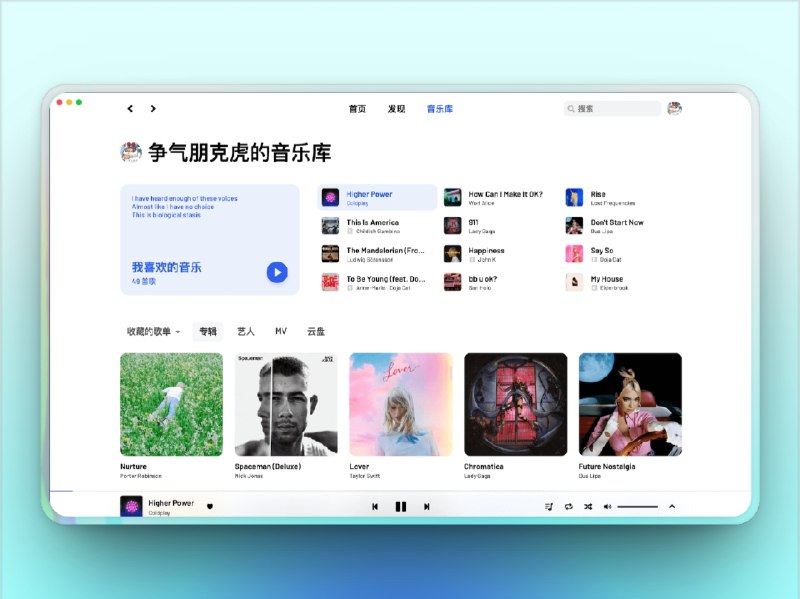Open the play queue icon
The height and width of the screenshot is (599, 800).
click(x=549, y=507)
